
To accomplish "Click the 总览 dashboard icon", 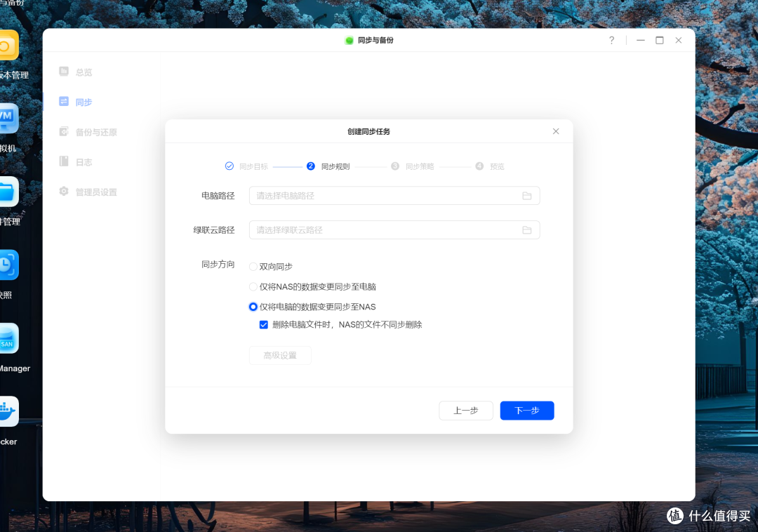I will (64, 72).
